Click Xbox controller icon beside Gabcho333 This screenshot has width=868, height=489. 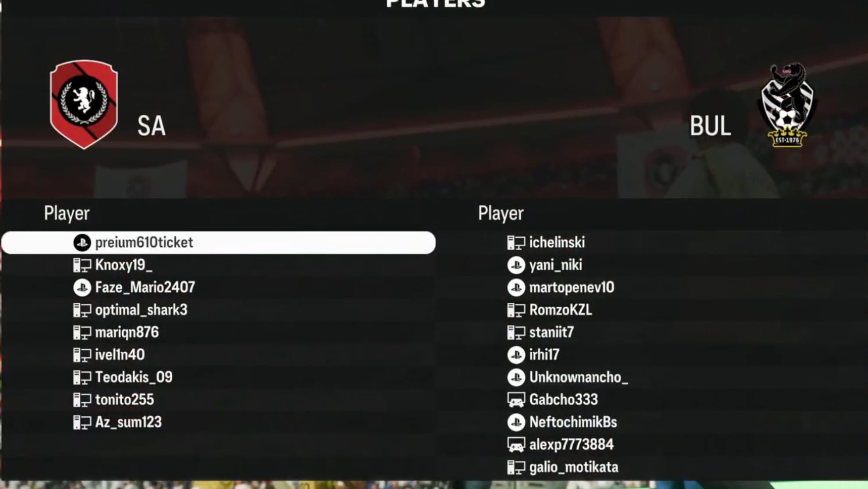(x=516, y=400)
